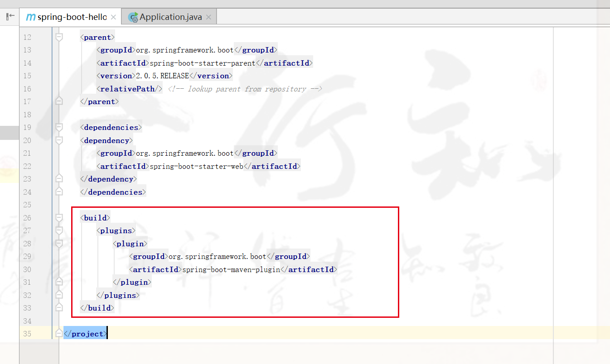Toggle fold marker at closing dependencies line 24
The width and height of the screenshot is (610, 364).
click(59, 192)
